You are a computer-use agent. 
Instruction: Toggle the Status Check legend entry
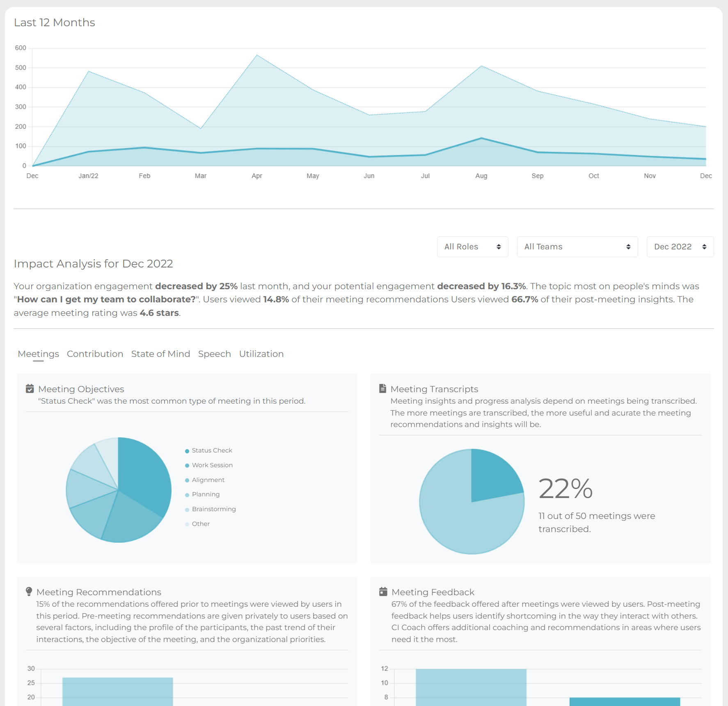pos(208,450)
